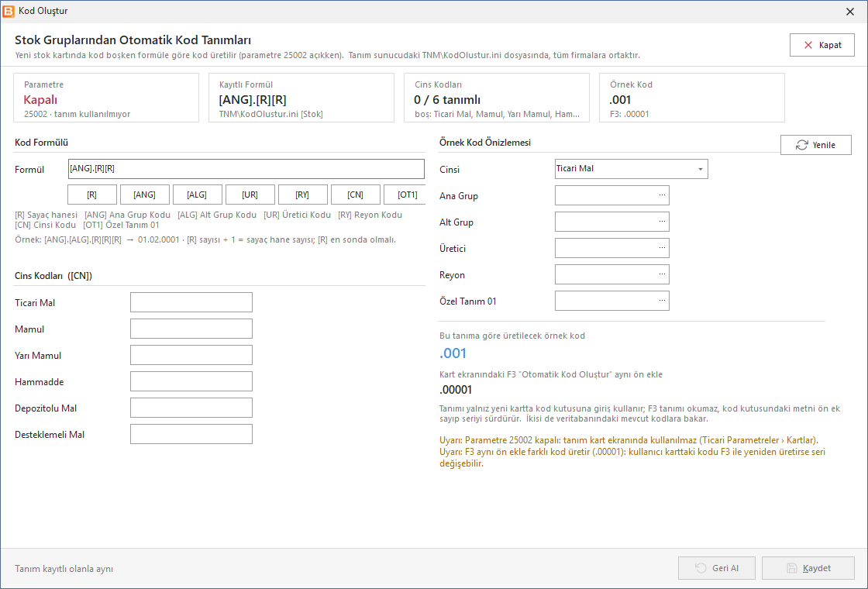Click the 'Cins Kodları ([CN])' section heading
The height and width of the screenshot is (589, 868).
53,276
